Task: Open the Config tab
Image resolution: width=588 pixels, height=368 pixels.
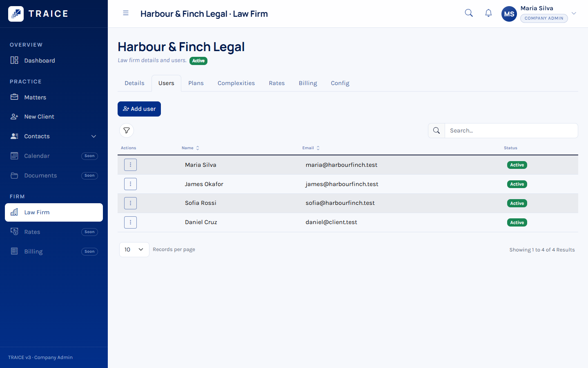Action: [x=340, y=83]
